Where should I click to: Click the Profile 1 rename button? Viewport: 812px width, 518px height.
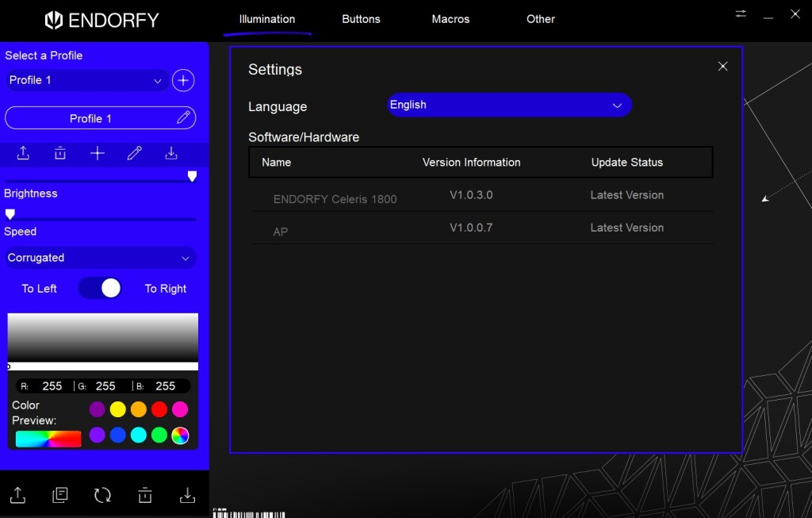pos(183,117)
